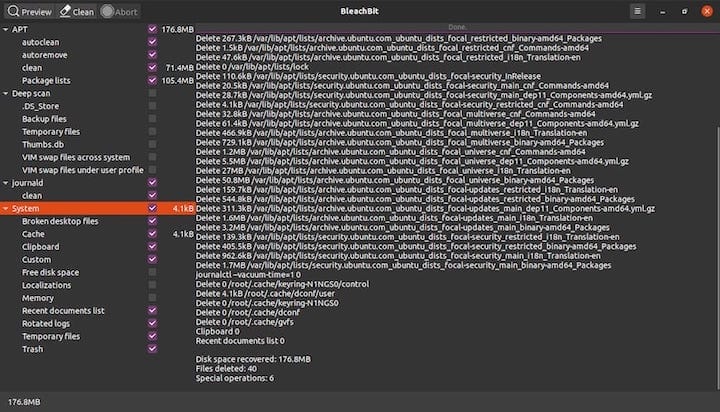Select the Clipboard row
This screenshot has width=720, height=412.
pyautogui.click(x=97, y=247)
